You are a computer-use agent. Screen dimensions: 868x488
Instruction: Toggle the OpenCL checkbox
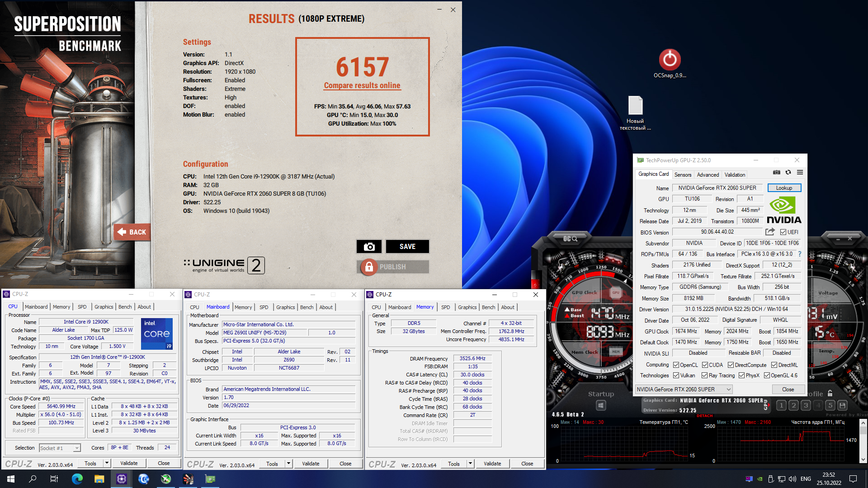tap(676, 365)
